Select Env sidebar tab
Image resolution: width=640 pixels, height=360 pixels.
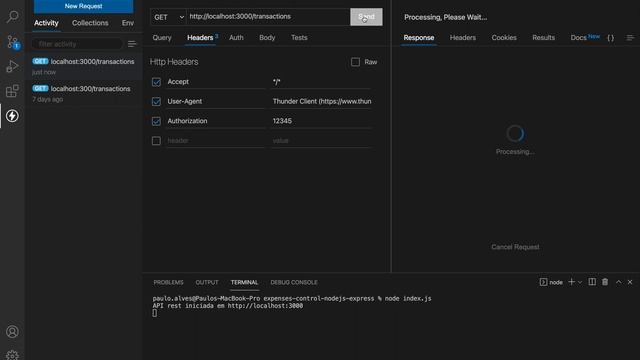click(128, 23)
